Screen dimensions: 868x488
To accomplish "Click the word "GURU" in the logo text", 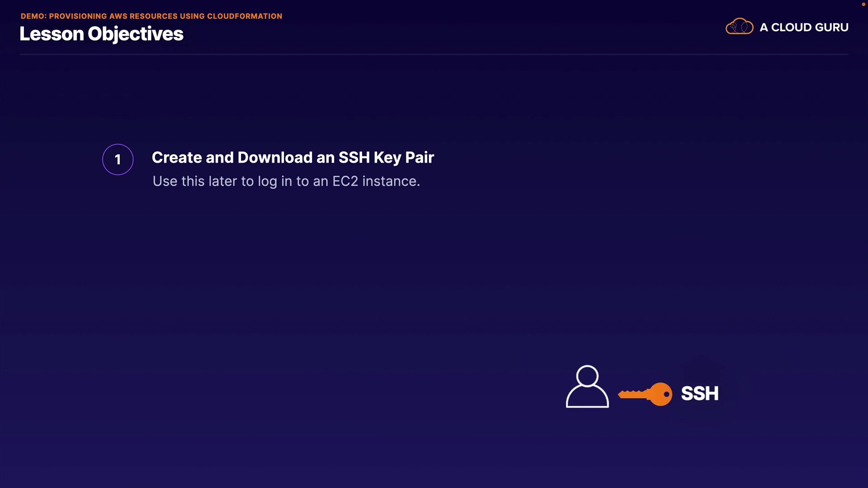I will [832, 28].
